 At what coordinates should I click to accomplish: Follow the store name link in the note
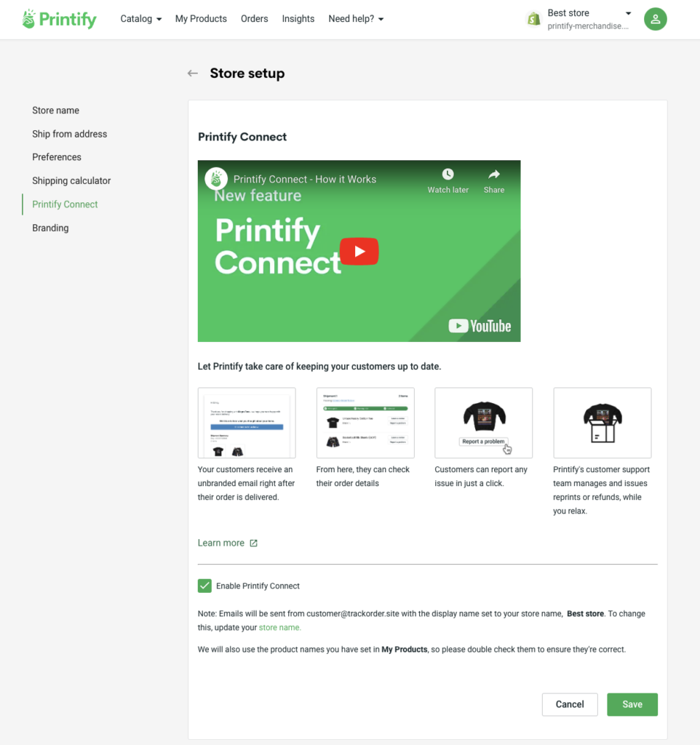click(x=280, y=628)
